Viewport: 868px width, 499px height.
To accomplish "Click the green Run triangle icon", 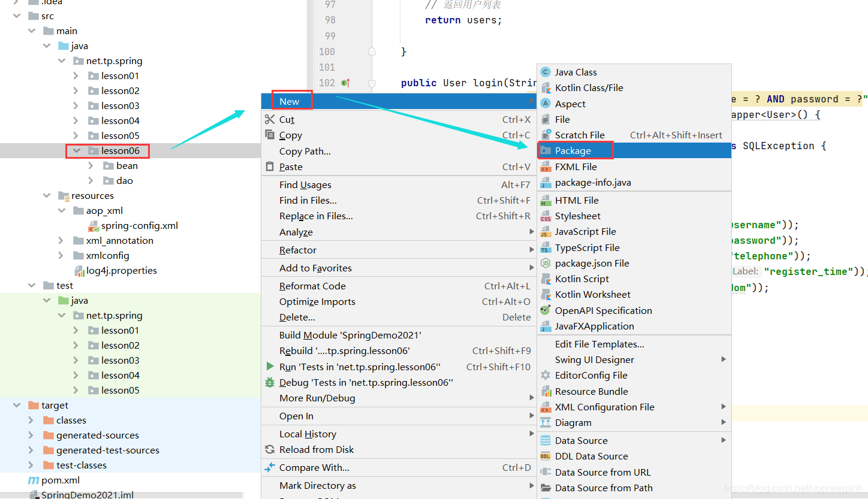I will (x=270, y=366).
